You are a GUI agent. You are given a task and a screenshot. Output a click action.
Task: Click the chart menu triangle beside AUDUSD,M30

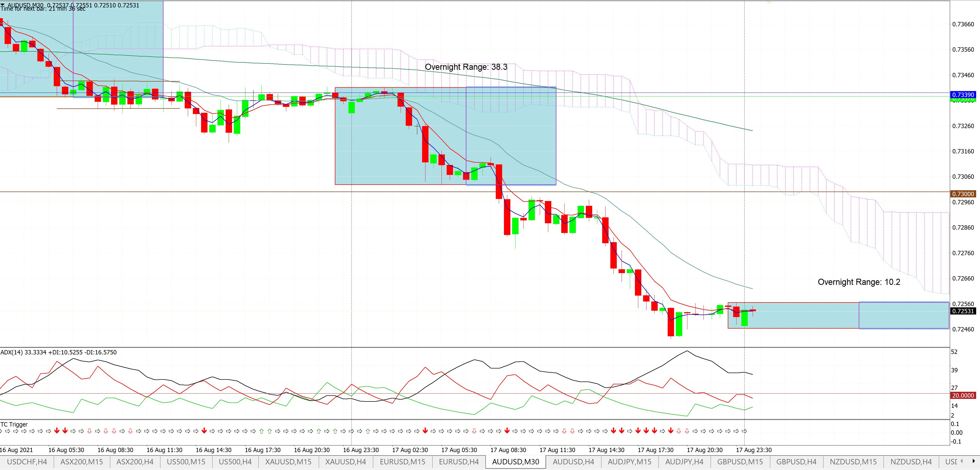point(3,5)
